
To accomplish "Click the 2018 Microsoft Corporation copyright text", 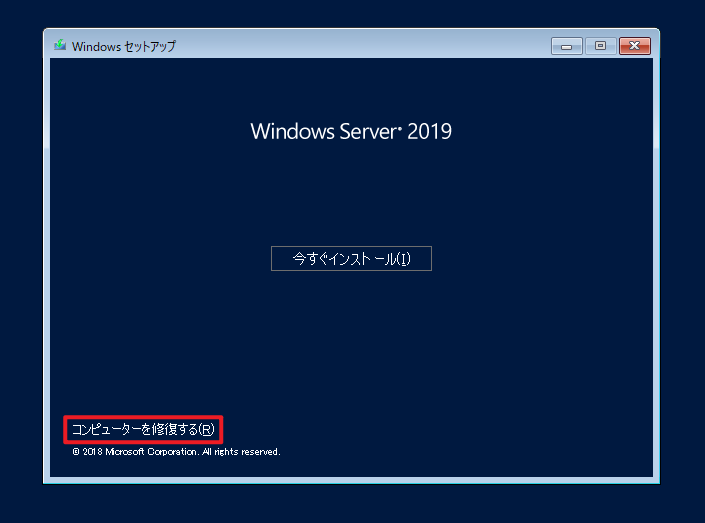I will pyautogui.click(x=176, y=451).
